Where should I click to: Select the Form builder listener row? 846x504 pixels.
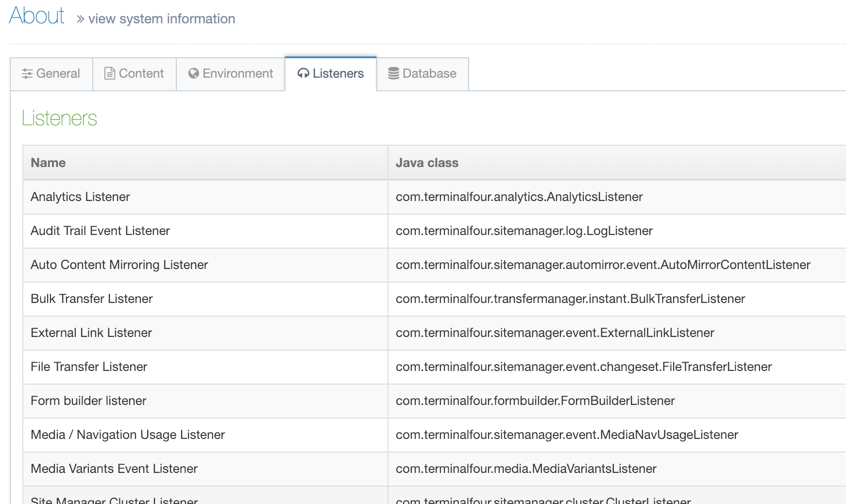88,401
